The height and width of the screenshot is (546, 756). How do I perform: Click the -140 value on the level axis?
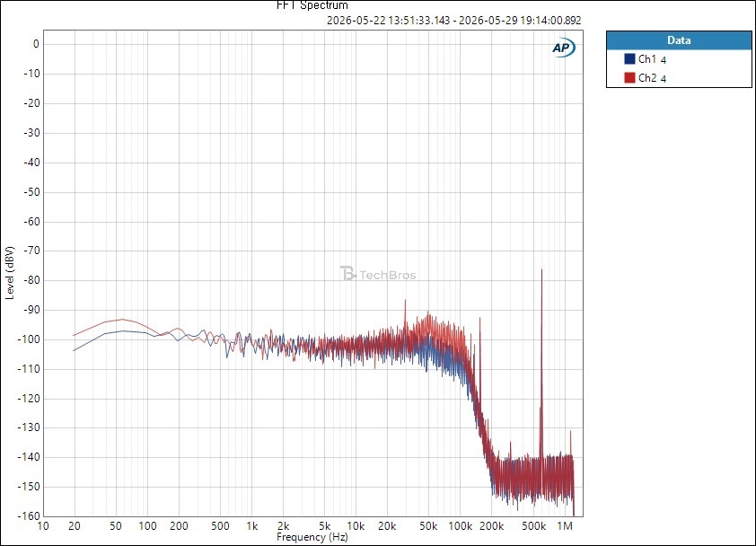pyautogui.click(x=29, y=457)
